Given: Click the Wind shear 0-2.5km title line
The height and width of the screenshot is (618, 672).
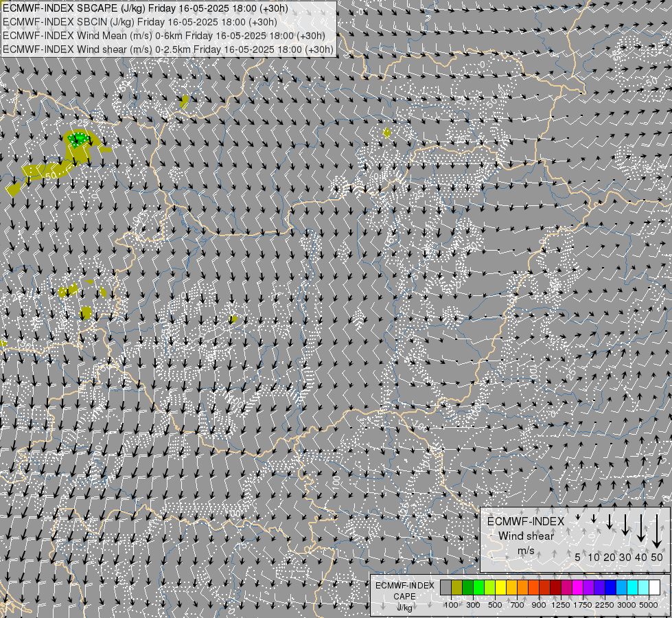Looking at the screenshot, I should 168,49.
